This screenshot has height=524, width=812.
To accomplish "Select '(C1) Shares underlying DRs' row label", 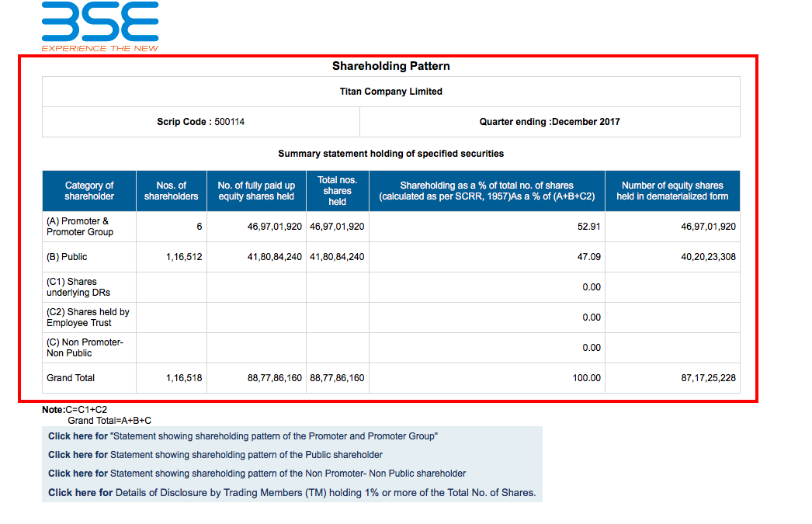I will (x=78, y=287).
